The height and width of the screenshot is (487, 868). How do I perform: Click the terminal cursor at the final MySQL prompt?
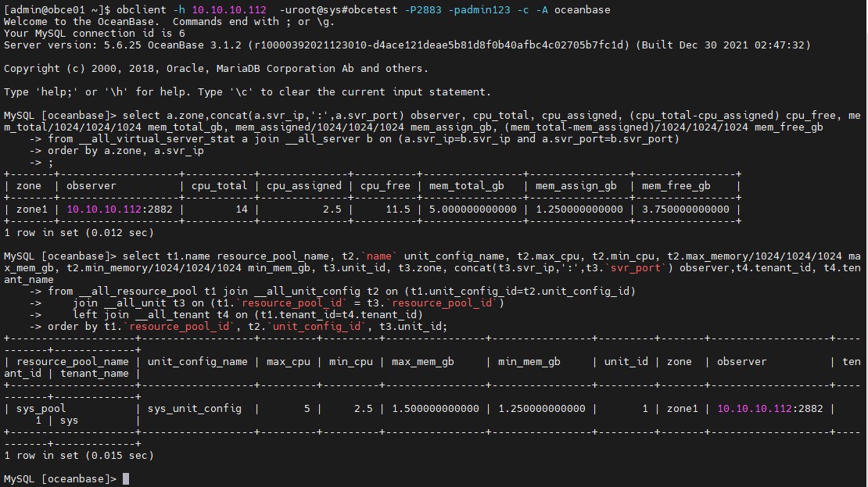tap(126, 478)
